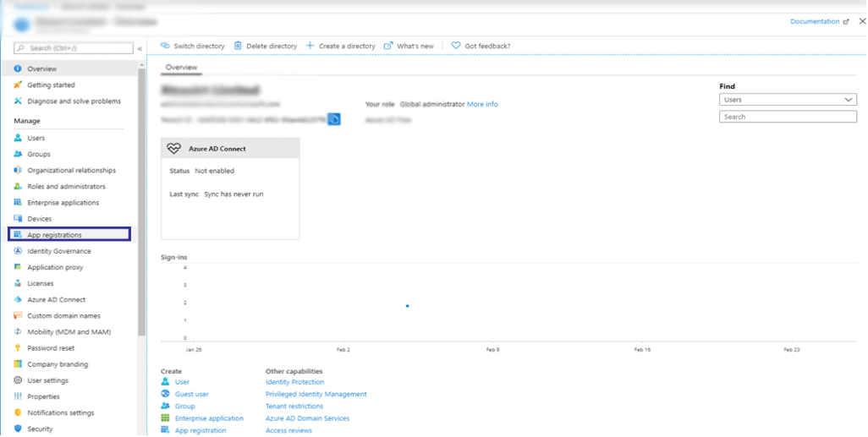
Task: Click the User settings gear icon
Action: click(18, 380)
